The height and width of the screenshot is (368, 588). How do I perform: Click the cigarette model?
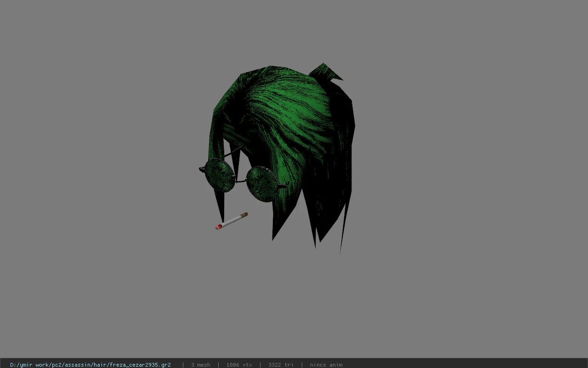click(x=232, y=221)
